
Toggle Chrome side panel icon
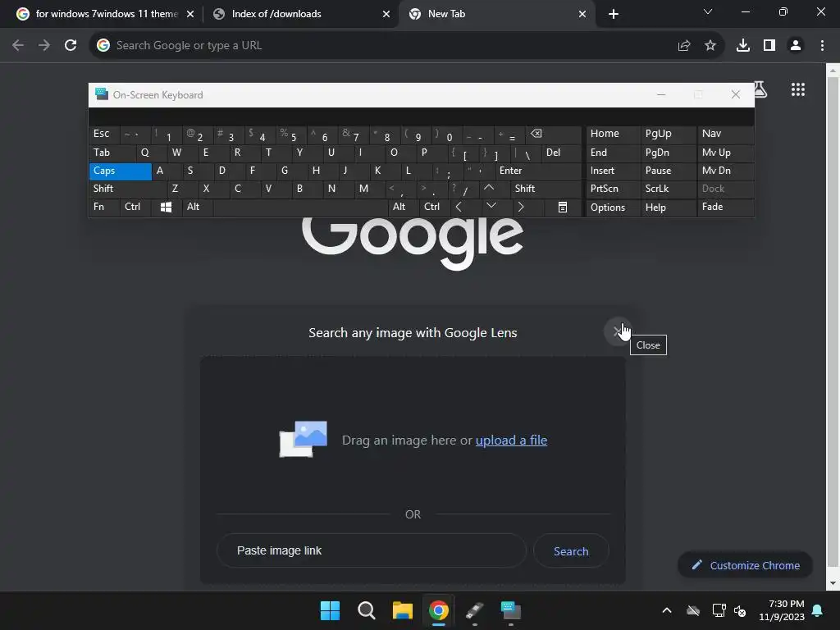pos(769,46)
